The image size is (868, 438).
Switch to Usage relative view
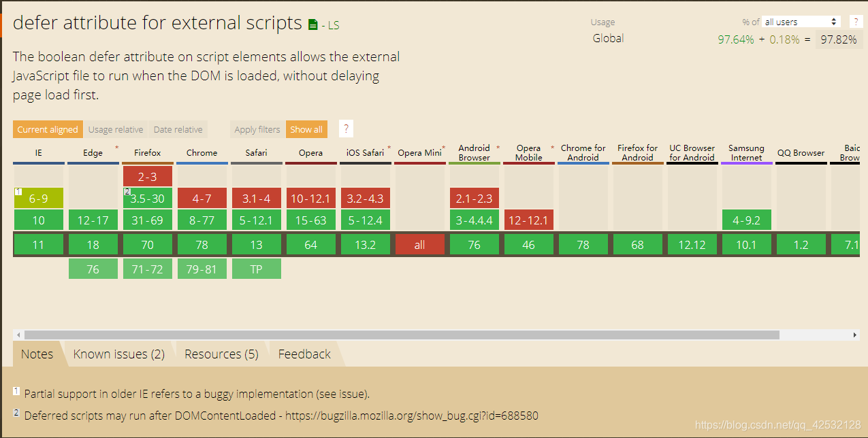point(116,129)
